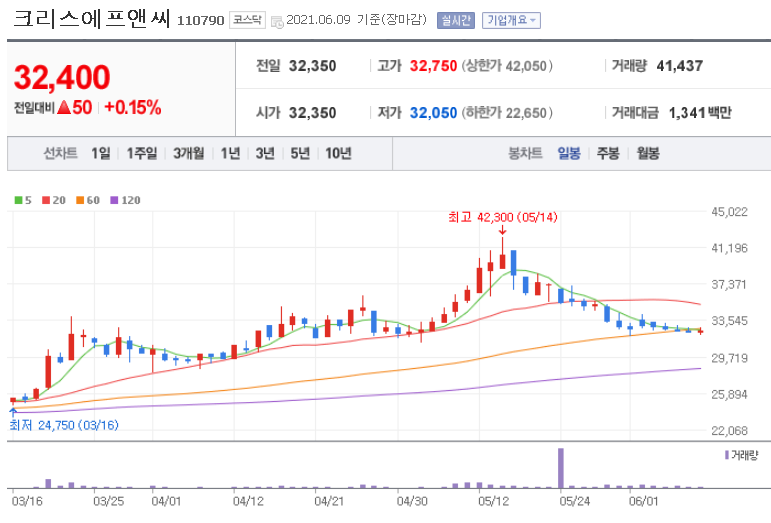771x523 pixels.
Task: Click the 2021.06.09 기준(장마감) date text
Action: pyautogui.click(x=356, y=20)
